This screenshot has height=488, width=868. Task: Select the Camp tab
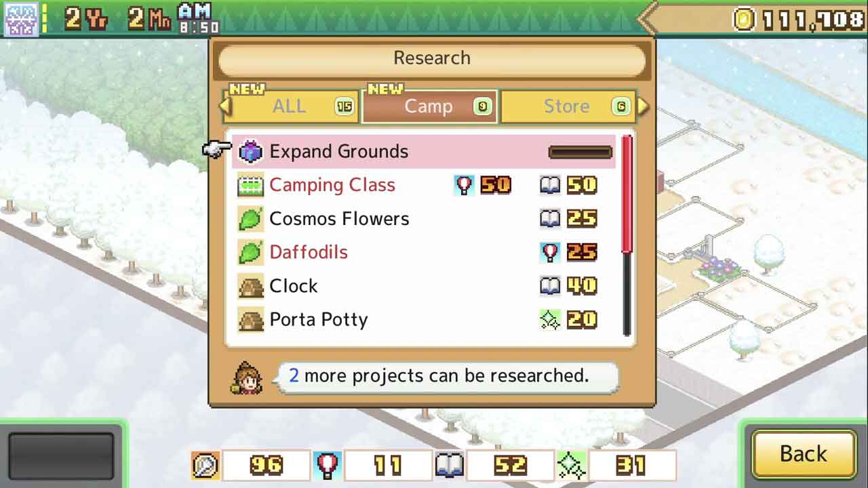[429, 106]
